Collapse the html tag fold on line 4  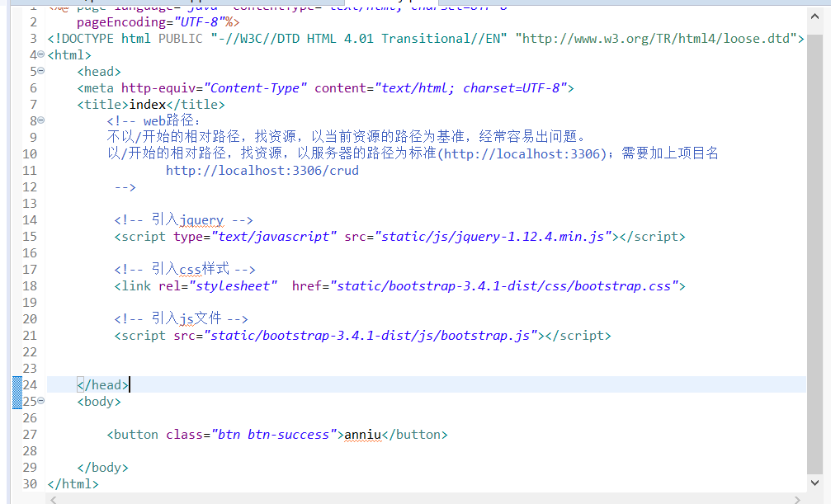[x=41, y=54]
